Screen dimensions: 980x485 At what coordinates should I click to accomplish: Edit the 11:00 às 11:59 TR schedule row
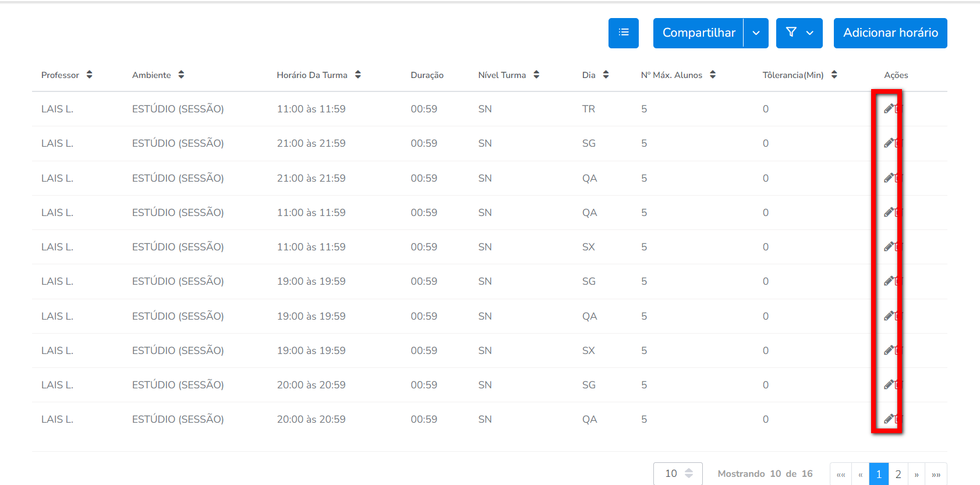click(889, 109)
